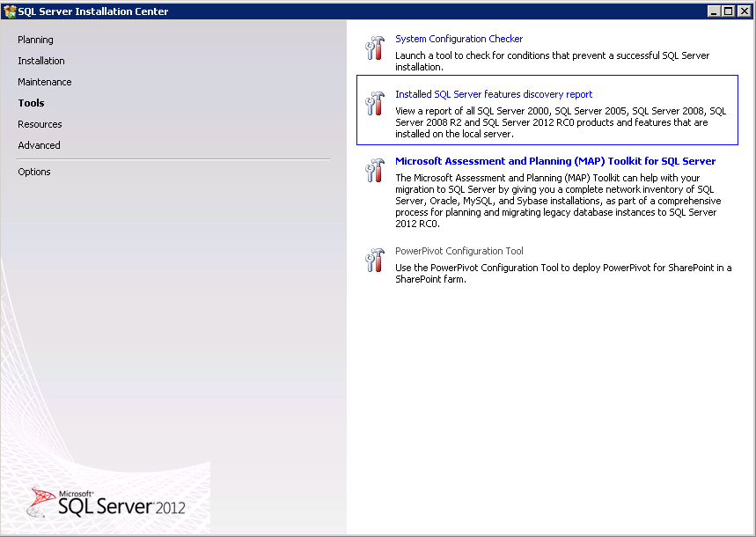
Task: Open Microsoft Assessment and Planning Toolkit link
Action: [x=555, y=161]
